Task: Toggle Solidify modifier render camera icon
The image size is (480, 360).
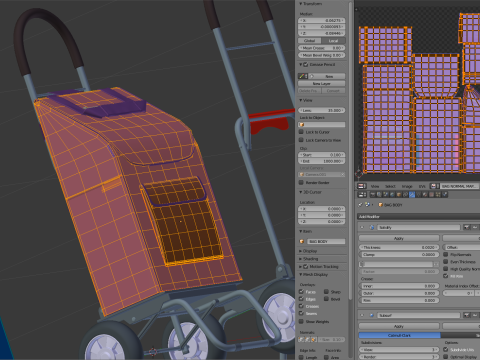Action: click(x=467, y=227)
